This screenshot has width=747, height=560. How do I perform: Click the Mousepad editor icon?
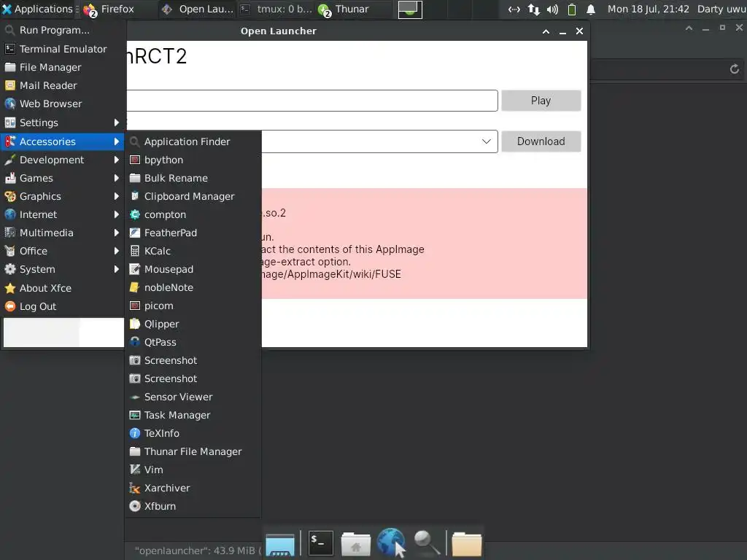click(135, 269)
